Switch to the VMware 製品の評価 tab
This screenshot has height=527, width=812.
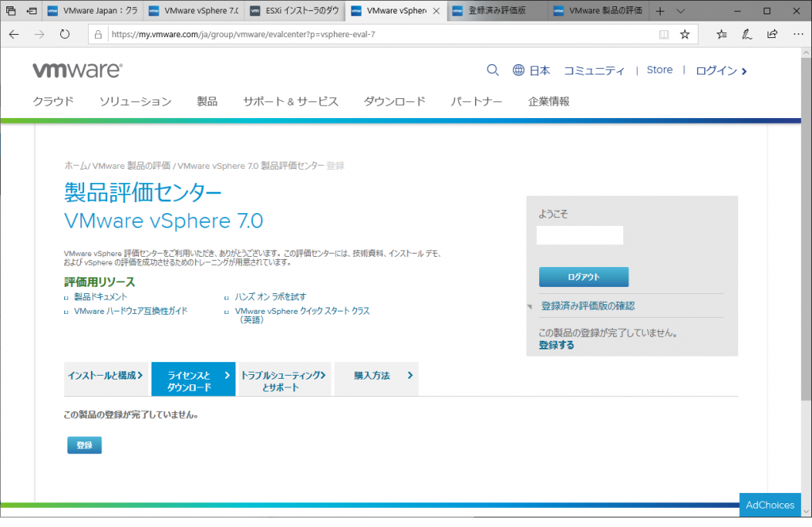pyautogui.click(x=598, y=11)
